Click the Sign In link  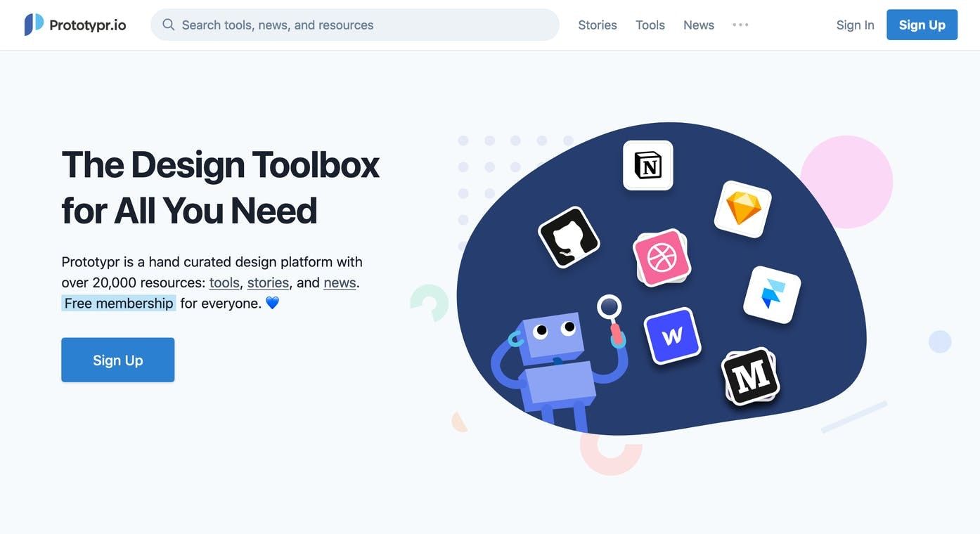tap(855, 25)
